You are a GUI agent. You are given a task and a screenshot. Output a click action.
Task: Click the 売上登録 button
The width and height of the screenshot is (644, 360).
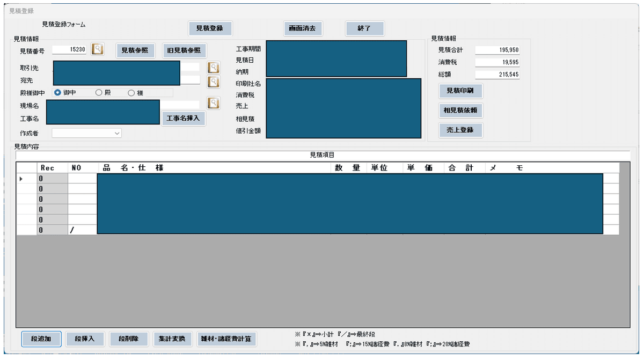[x=460, y=130]
